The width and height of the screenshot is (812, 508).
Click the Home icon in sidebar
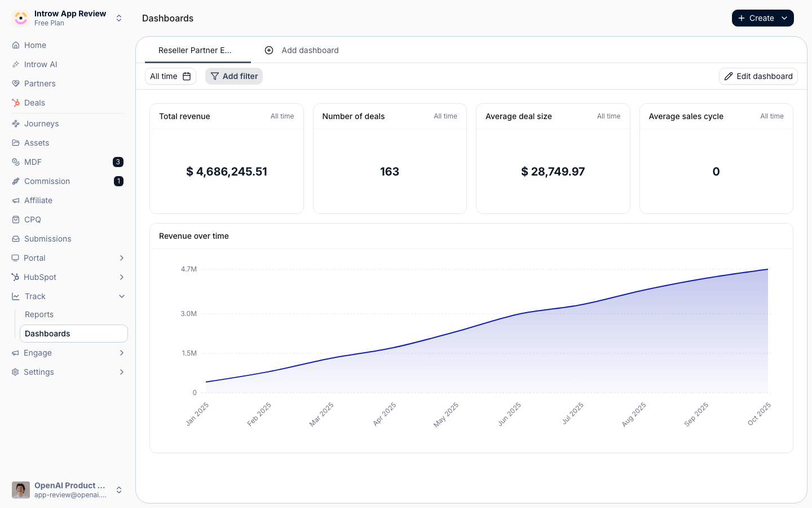(16, 45)
